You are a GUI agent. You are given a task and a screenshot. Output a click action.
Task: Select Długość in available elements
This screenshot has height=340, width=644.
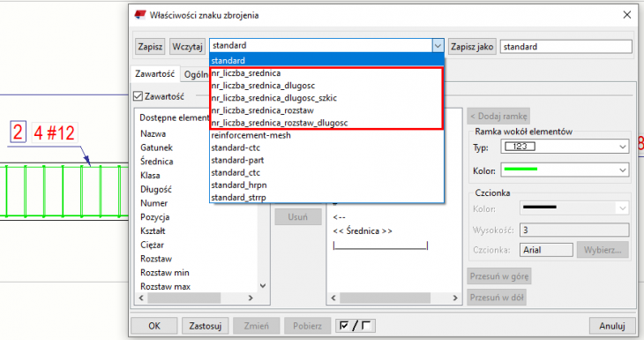[155, 190]
